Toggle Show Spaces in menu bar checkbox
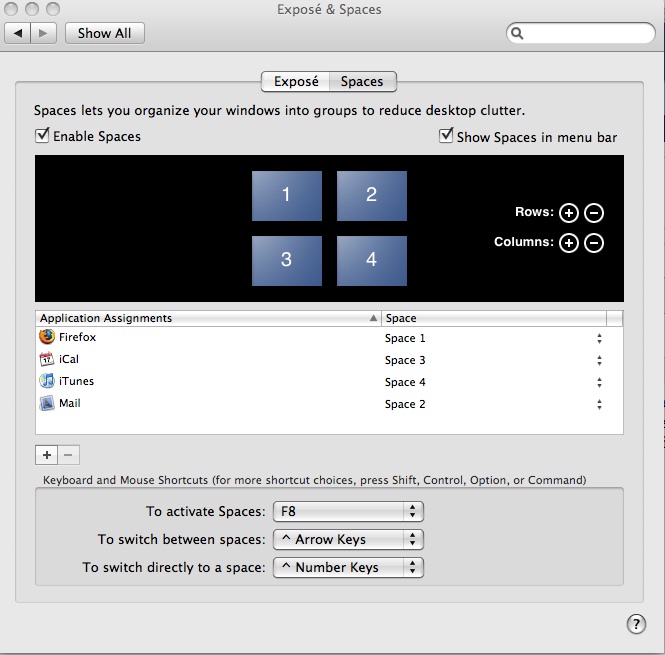665x655 pixels. pyautogui.click(x=446, y=135)
